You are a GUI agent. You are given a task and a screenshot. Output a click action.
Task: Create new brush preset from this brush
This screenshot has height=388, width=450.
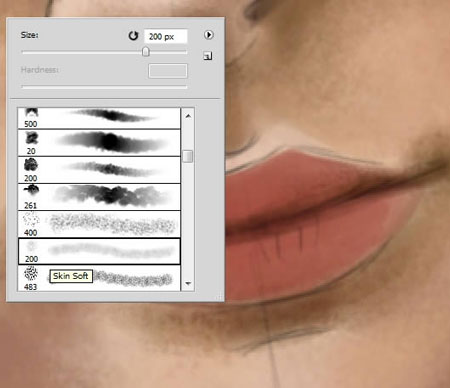[x=208, y=56]
